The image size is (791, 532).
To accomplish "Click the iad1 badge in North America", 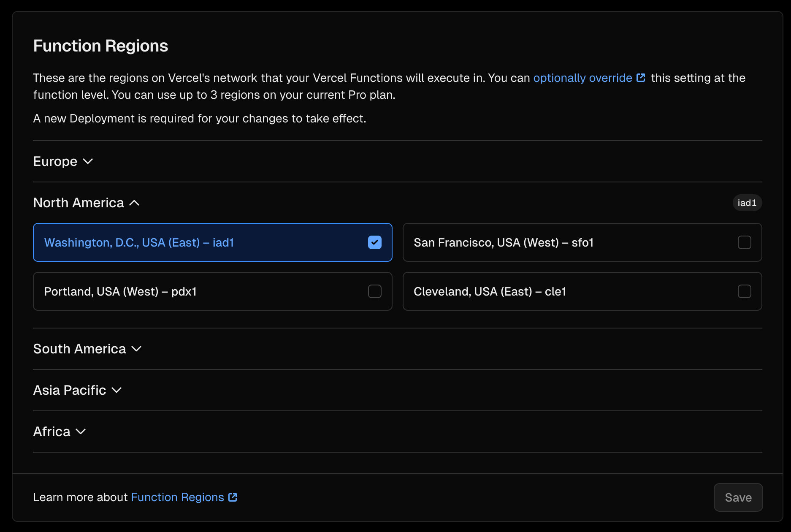I will (x=747, y=203).
